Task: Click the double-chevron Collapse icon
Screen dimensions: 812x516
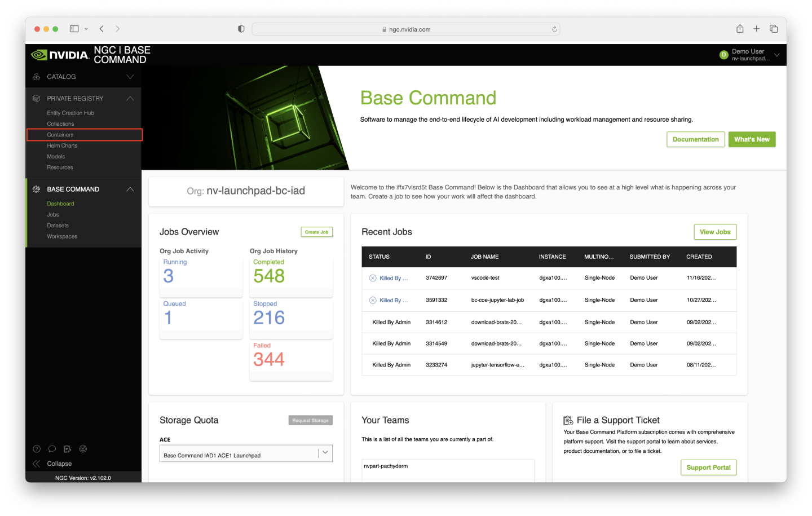Action: pyautogui.click(x=37, y=464)
